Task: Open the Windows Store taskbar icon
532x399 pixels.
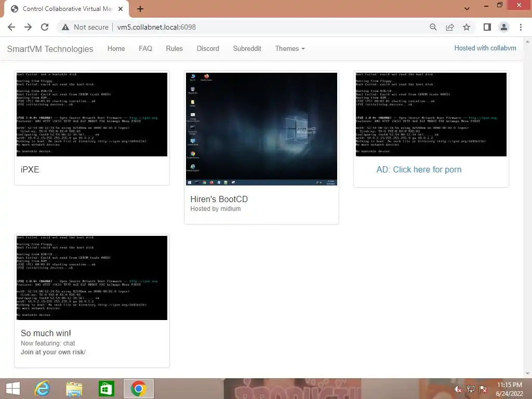Action: [x=106, y=389]
